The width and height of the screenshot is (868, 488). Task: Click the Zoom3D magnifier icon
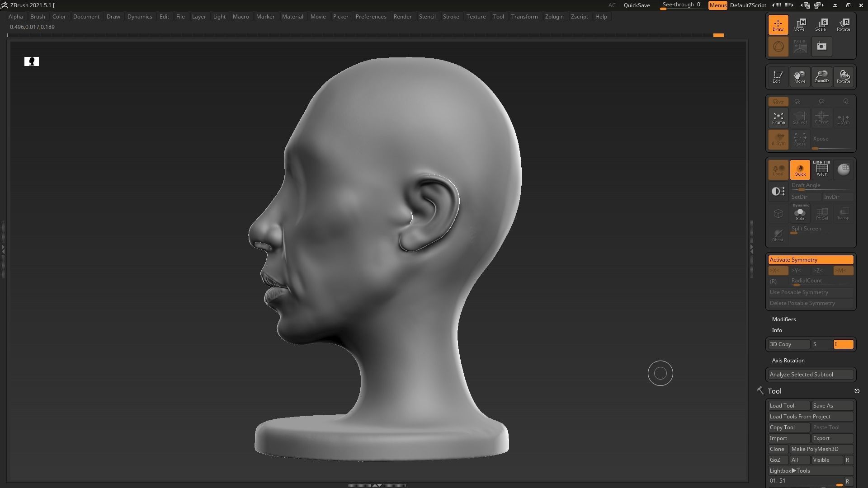821,76
